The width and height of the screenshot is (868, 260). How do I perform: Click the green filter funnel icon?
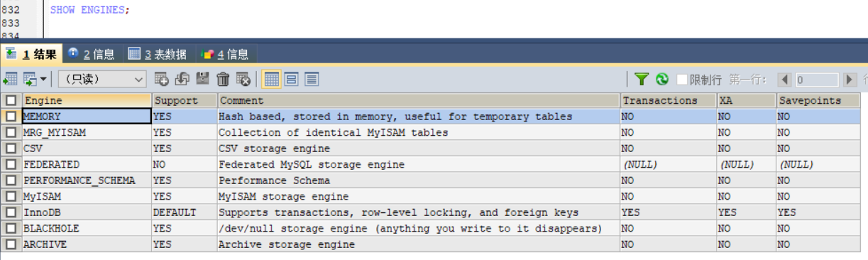tap(642, 79)
